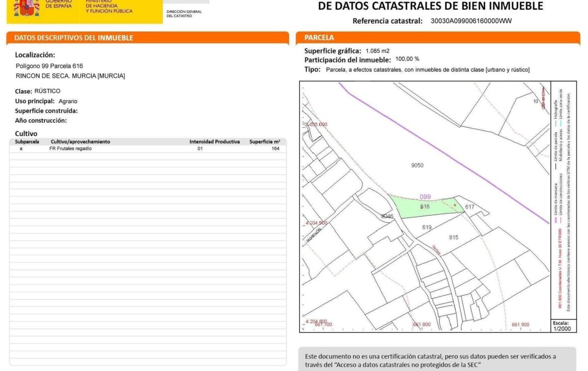Select the orange PARCELA section header
This screenshot has height=371, width=588.
(x=438, y=38)
